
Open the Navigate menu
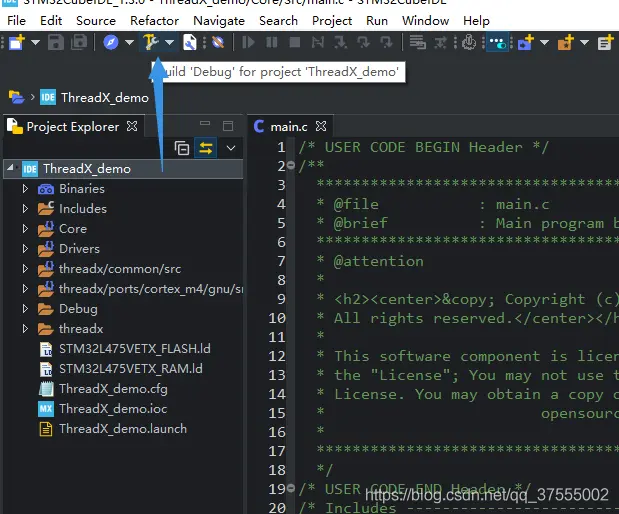point(219,21)
